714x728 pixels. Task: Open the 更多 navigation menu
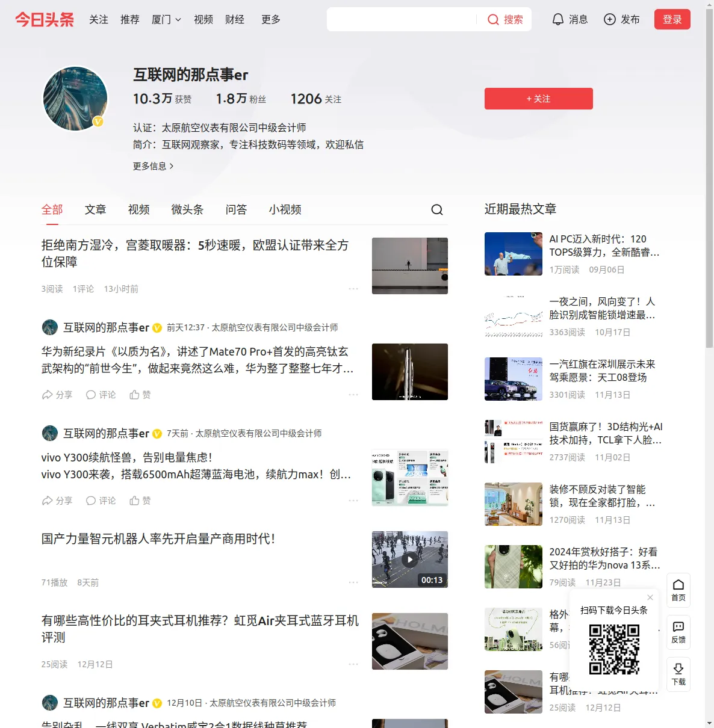click(271, 19)
